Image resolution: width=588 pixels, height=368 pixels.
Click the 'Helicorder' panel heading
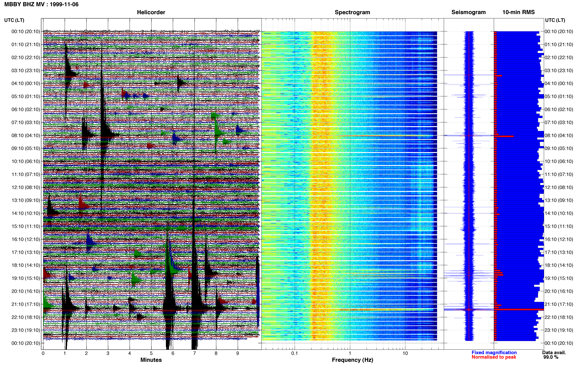point(151,12)
